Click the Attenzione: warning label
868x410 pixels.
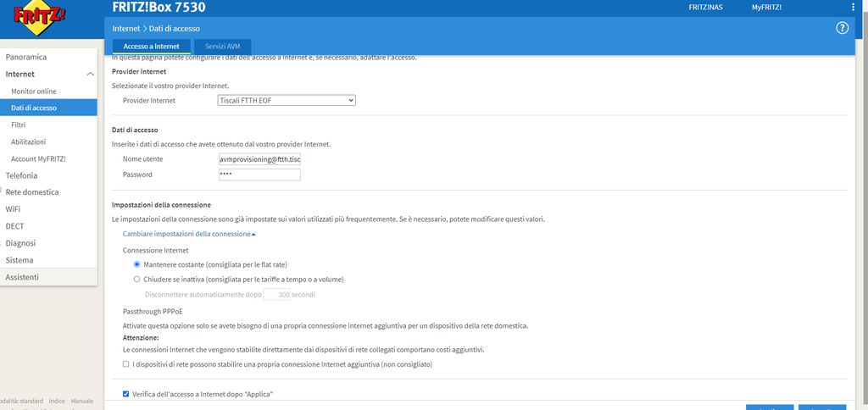click(141, 337)
